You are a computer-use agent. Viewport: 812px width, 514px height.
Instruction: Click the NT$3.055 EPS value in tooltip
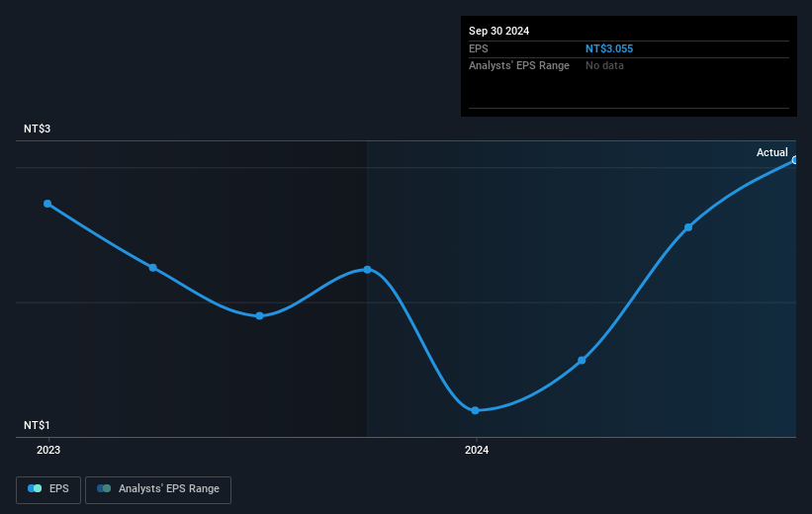(x=609, y=48)
